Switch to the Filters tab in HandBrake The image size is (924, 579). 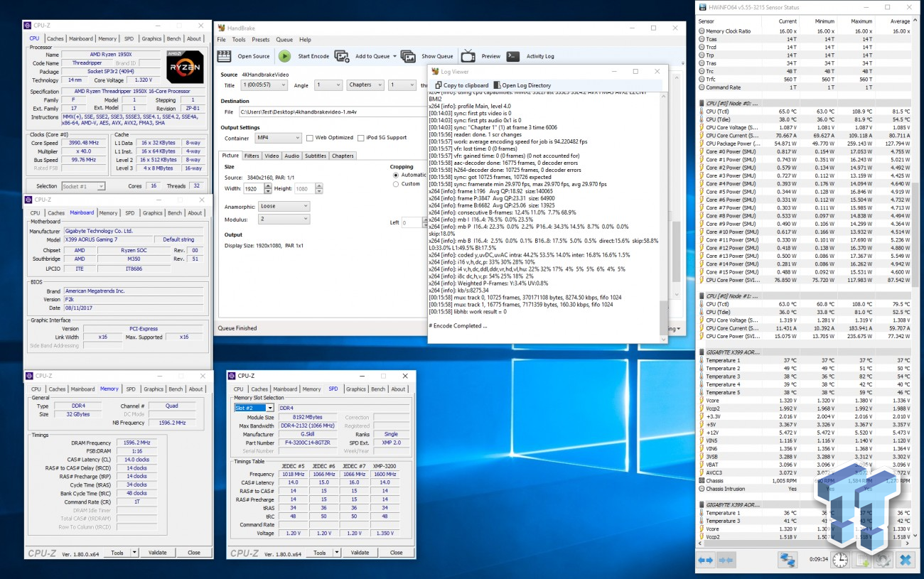(252, 156)
